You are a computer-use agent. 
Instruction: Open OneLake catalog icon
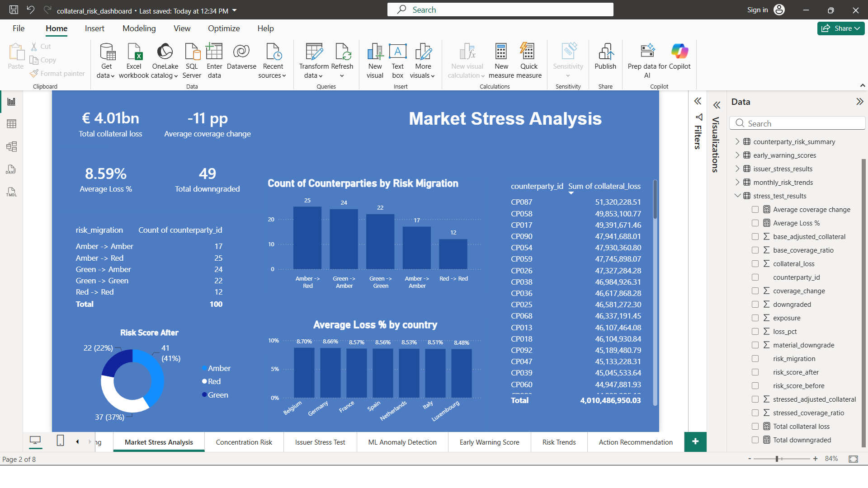coord(165,52)
